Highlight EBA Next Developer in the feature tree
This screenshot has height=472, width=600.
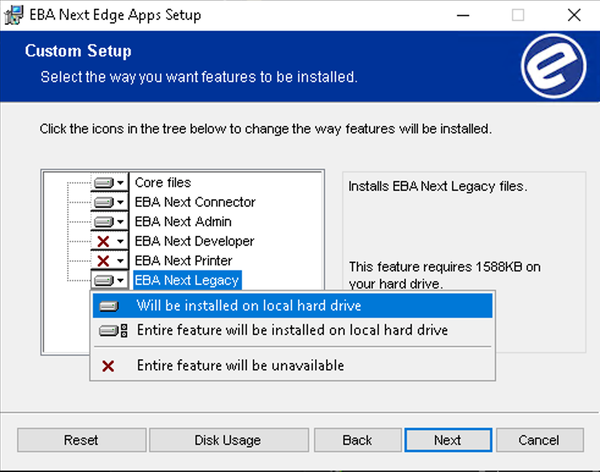pos(194,241)
